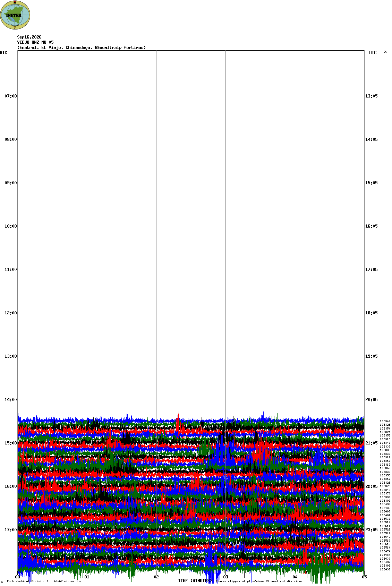This screenshot has height=586, width=392.
Task: Click the 13:05 UTC time label
Action: (372, 96)
